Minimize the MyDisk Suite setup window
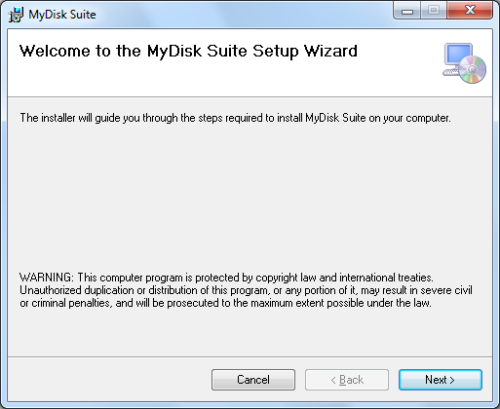The height and width of the screenshot is (409, 500). 407,11
